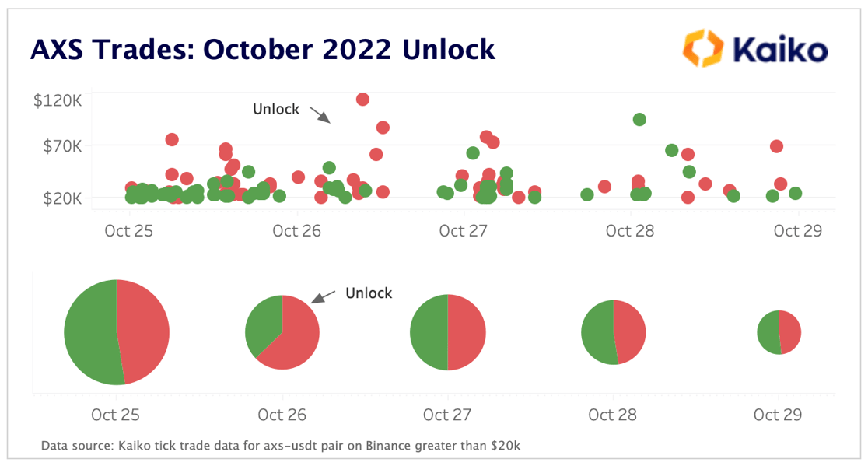Select the green half of the Oct 25 pie
Viewport: 868px width, 466px height.
point(88,333)
